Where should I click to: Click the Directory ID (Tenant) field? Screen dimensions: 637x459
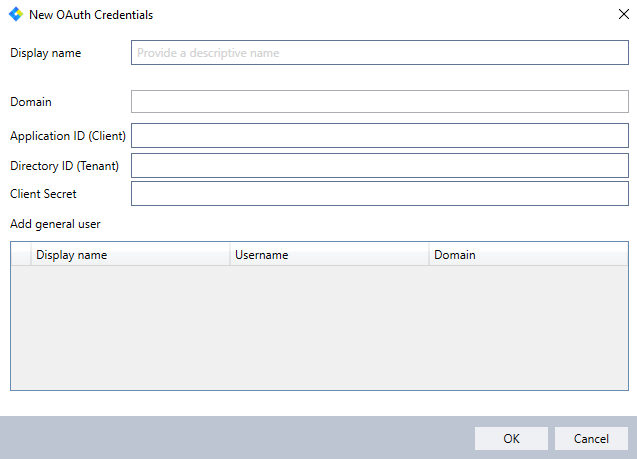[x=380, y=165]
